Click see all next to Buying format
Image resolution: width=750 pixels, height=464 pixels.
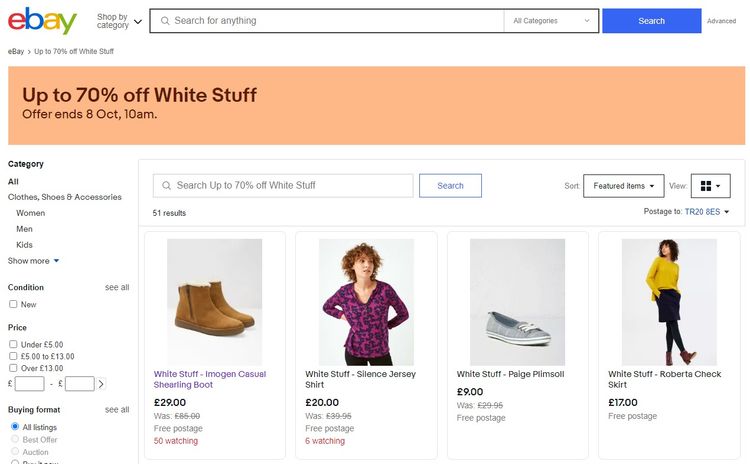point(117,410)
